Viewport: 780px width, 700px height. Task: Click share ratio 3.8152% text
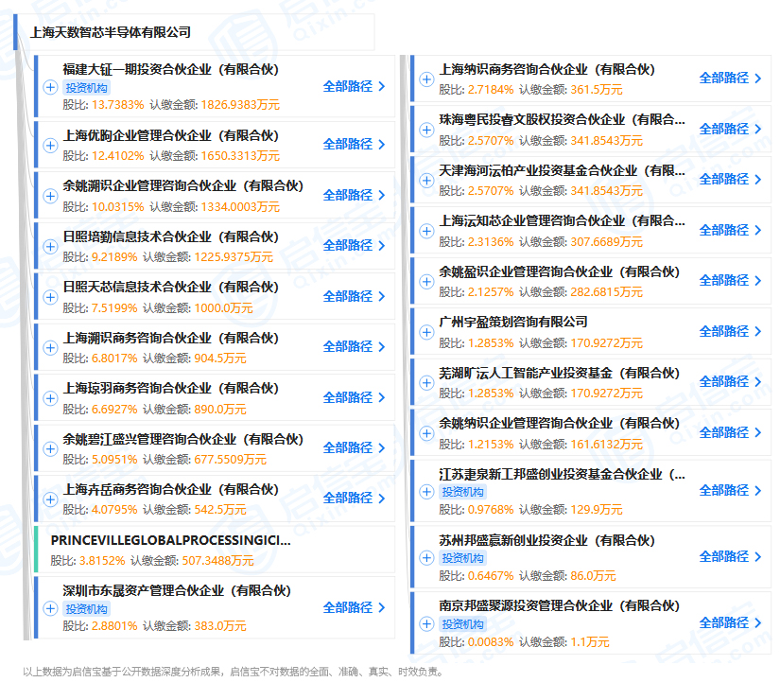tap(102, 561)
